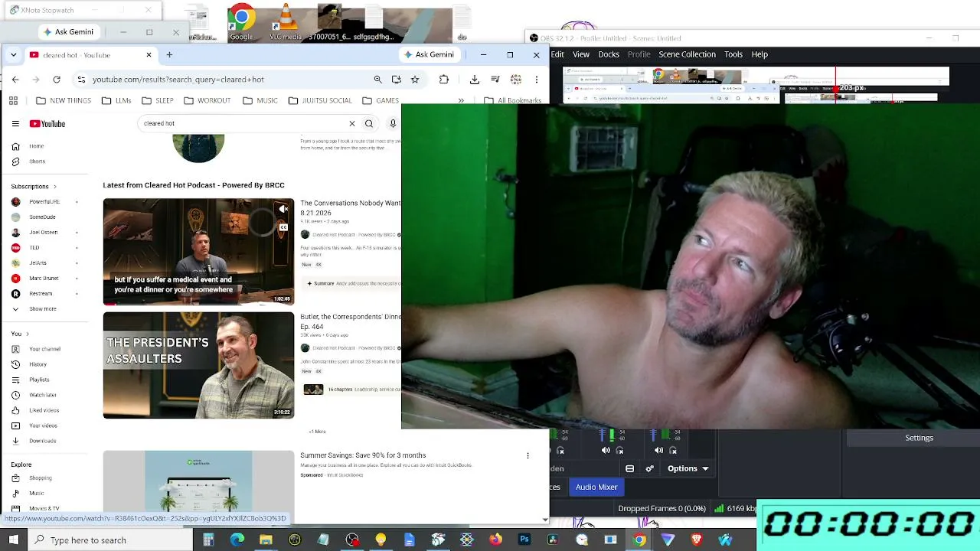
Task: Expand the You section chevron
Action: click(28, 334)
